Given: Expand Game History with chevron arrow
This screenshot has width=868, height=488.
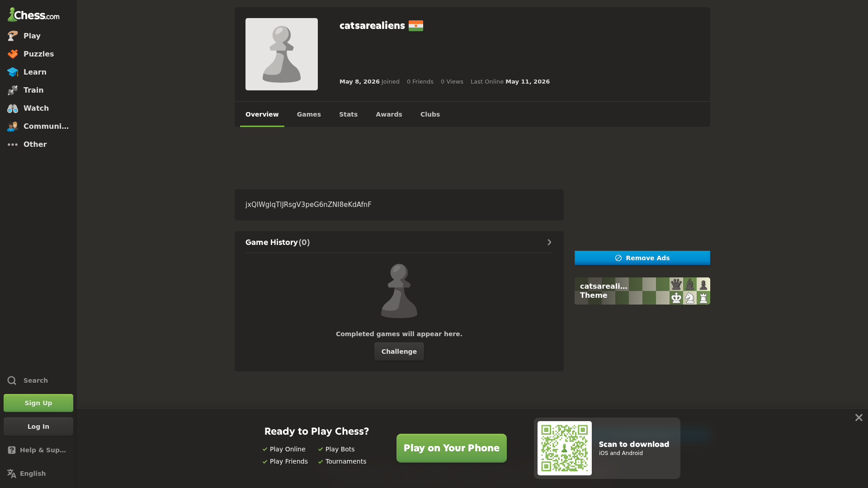Looking at the screenshot, I should pos(549,242).
